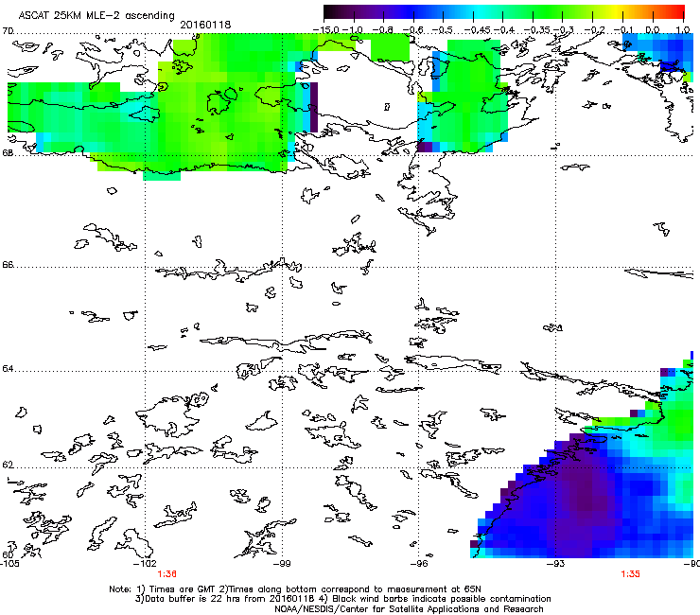Click the title 'ASCAT 25KM MLE-2 ascending'
Image resolution: width=700 pixels, height=615 pixels.
(96, 15)
